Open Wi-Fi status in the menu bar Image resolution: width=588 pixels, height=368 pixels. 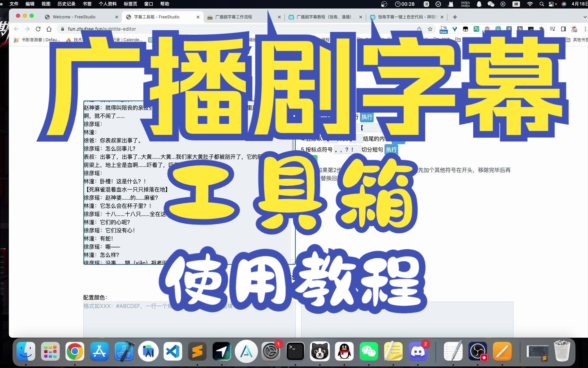point(530,4)
